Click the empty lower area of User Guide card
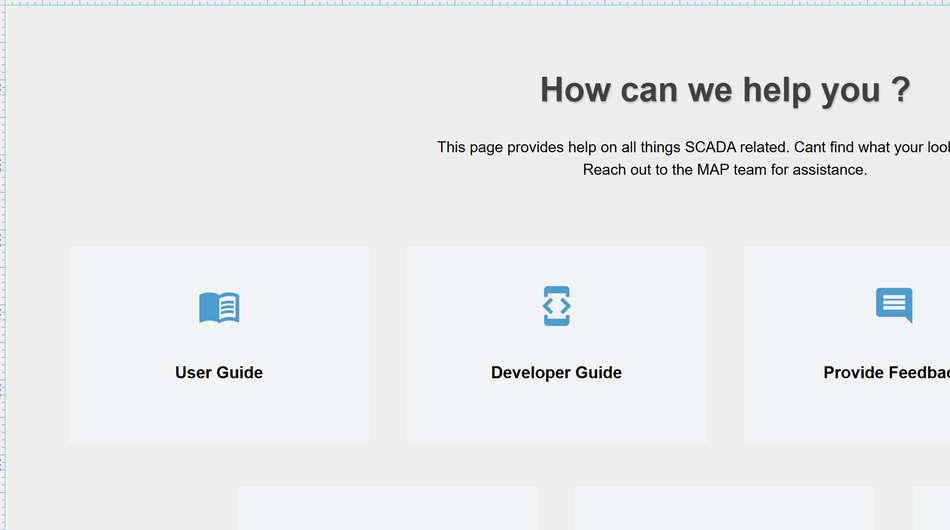Screen dimensions: 950x530 pyautogui.click(x=219, y=415)
